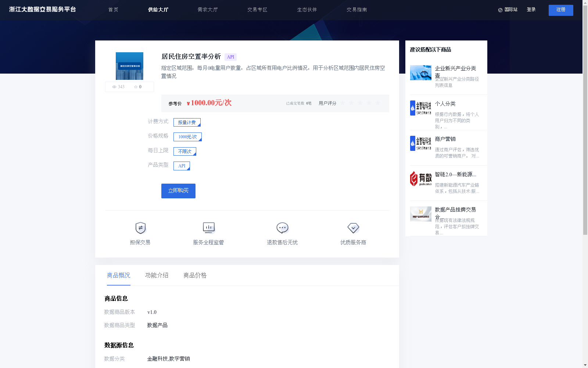Switch to the 功能介绍 tab

[x=157, y=275]
